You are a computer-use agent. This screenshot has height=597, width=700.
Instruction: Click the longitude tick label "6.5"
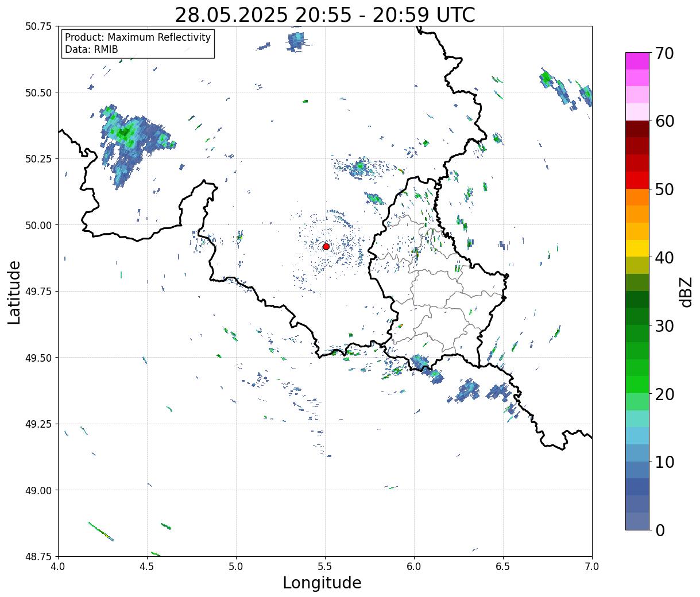tap(503, 567)
